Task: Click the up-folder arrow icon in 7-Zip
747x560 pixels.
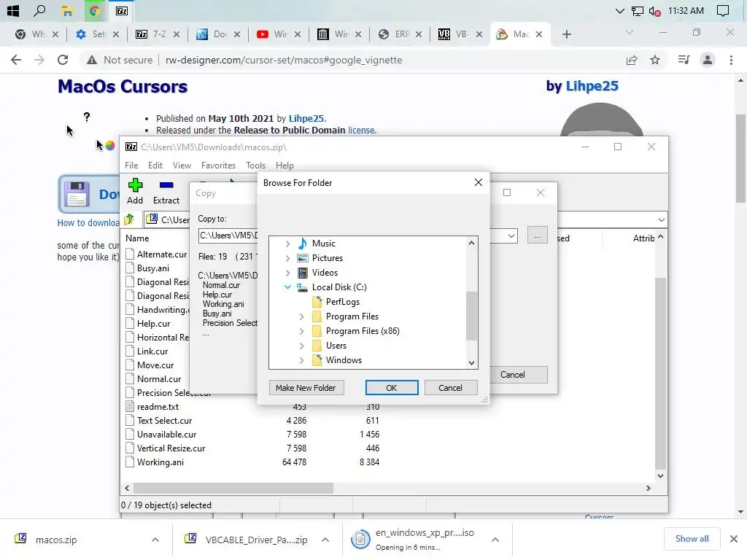Action: point(128,219)
